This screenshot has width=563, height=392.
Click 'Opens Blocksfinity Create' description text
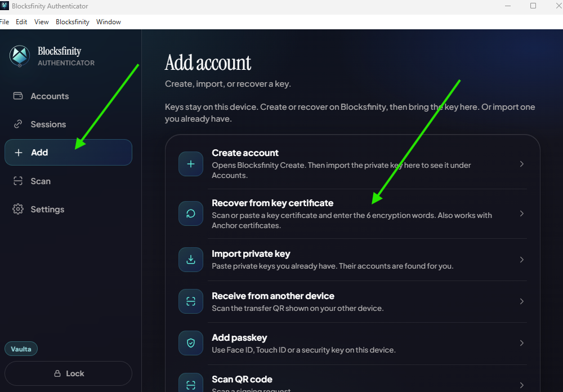(x=341, y=170)
